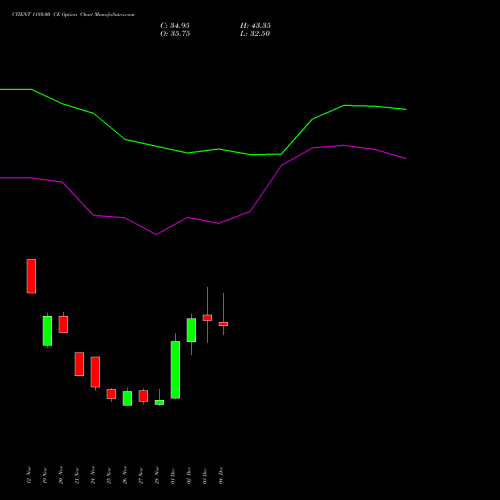The height and width of the screenshot is (500, 500).
Task: Click the close value "C: 34.95"
Action: pyautogui.click(x=175, y=26)
